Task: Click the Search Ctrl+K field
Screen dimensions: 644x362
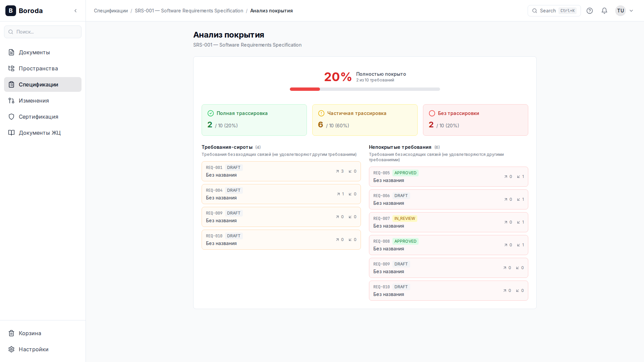Action: pos(554,11)
